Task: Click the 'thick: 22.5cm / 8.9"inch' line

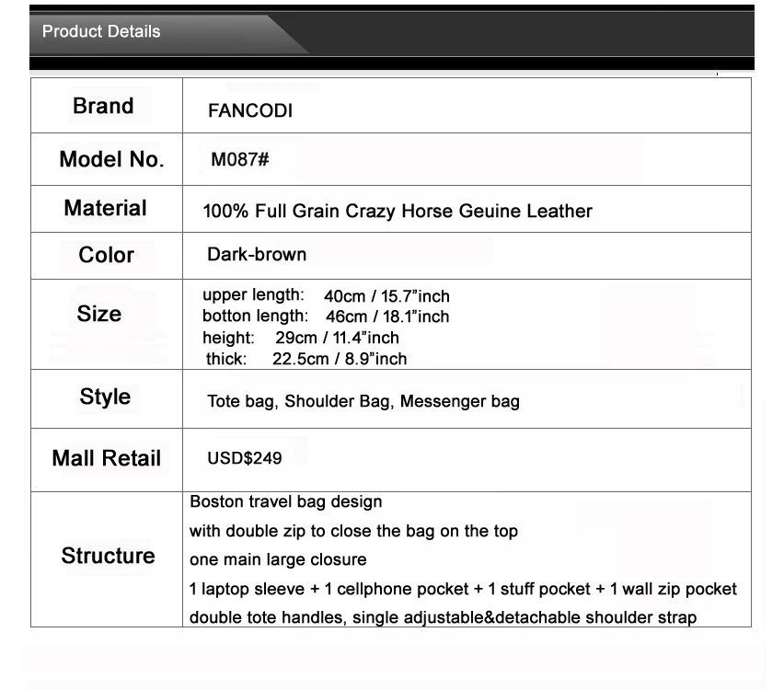Action: click(x=306, y=359)
